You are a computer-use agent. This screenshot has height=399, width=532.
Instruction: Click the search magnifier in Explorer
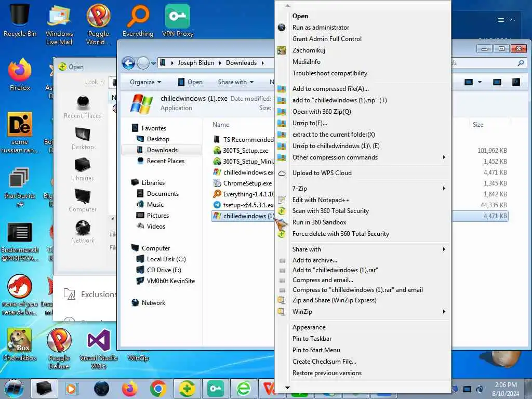(521, 63)
